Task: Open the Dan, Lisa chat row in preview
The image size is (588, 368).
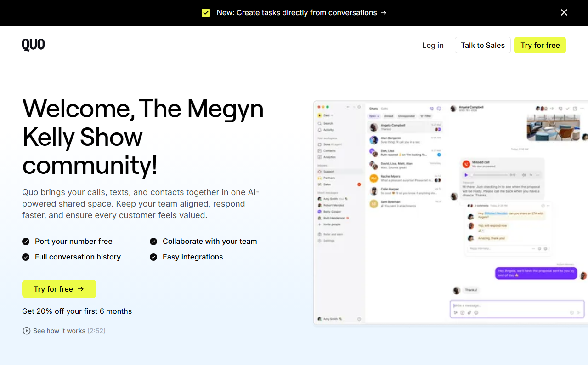Action: [405, 152]
